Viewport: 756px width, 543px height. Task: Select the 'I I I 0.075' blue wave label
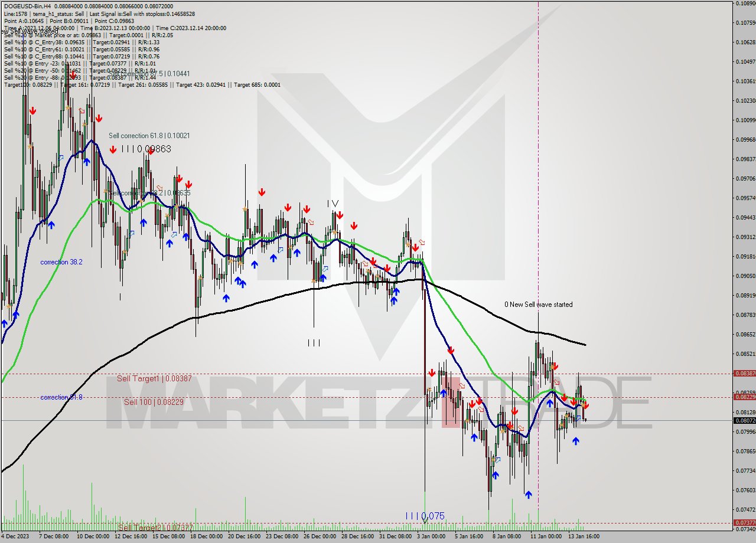coord(425,516)
